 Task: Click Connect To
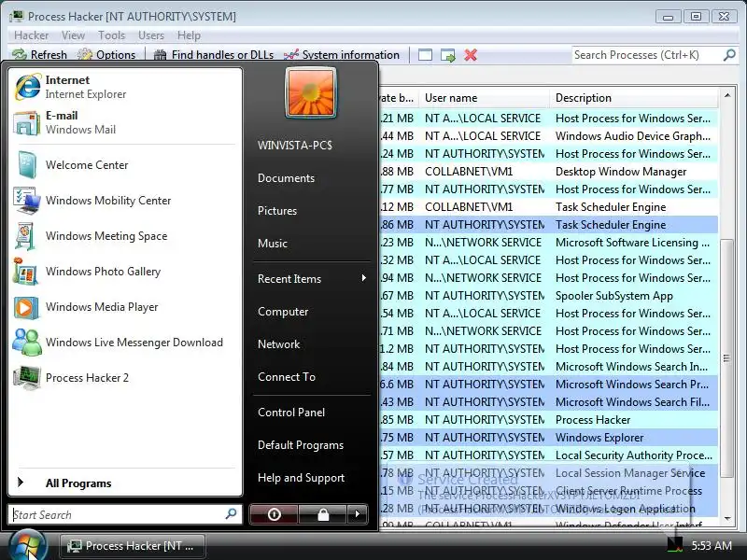(x=312, y=377)
